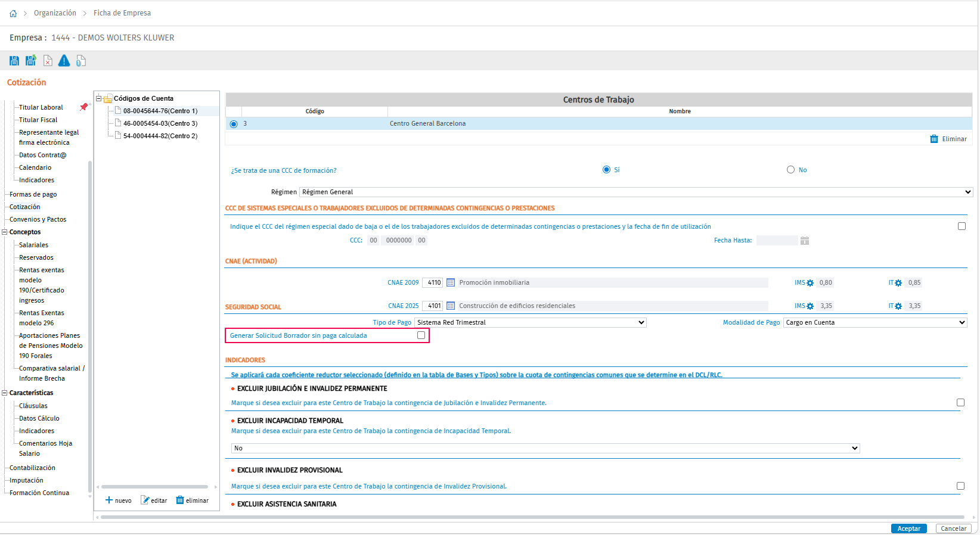980x535 pixels.
Task: Open the CNAE 2009 lookup list icon
Action: tap(451, 283)
